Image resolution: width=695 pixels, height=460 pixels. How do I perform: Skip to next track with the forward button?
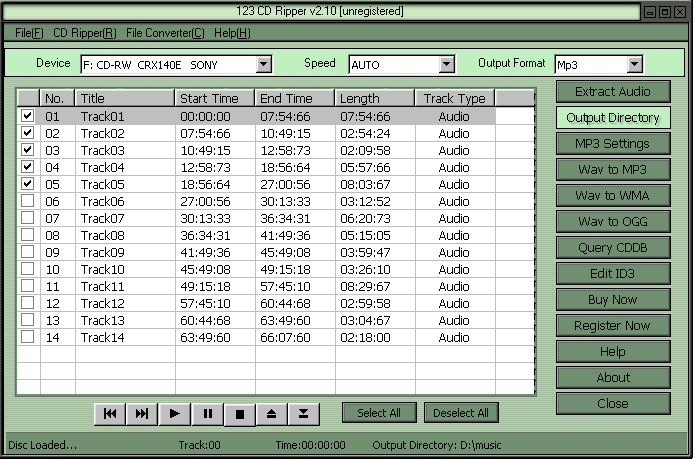click(x=142, y=414)
